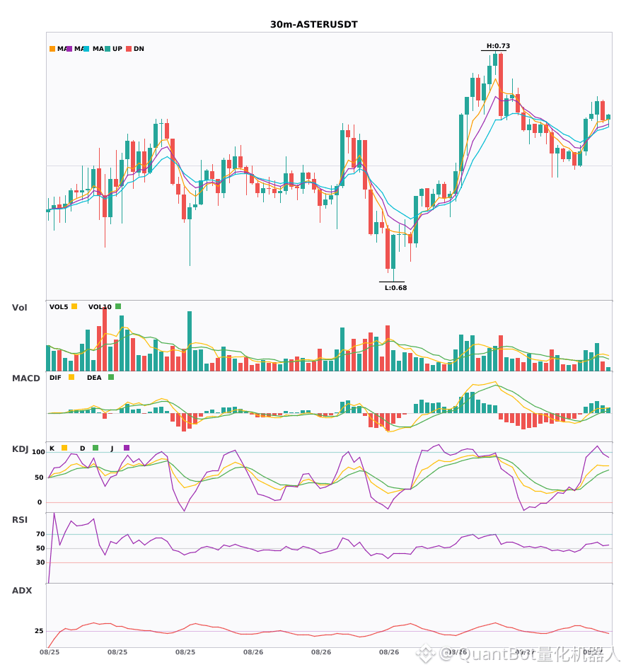Select the DIF legend text

(55, 378)
